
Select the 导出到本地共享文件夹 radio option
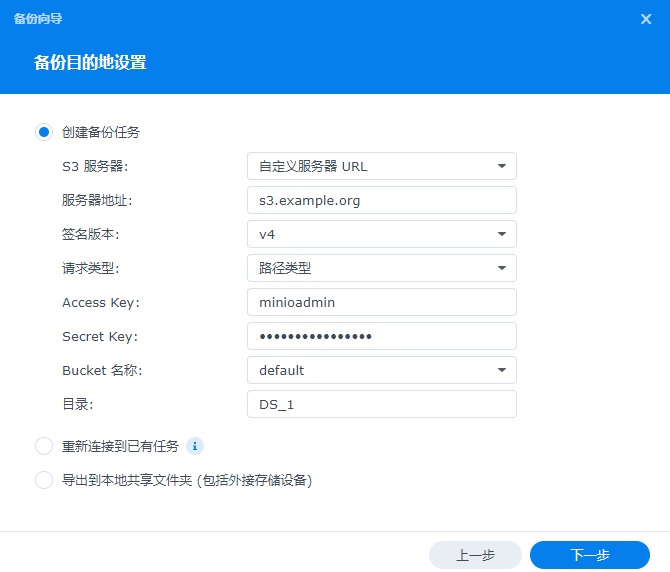pos(44,480)
